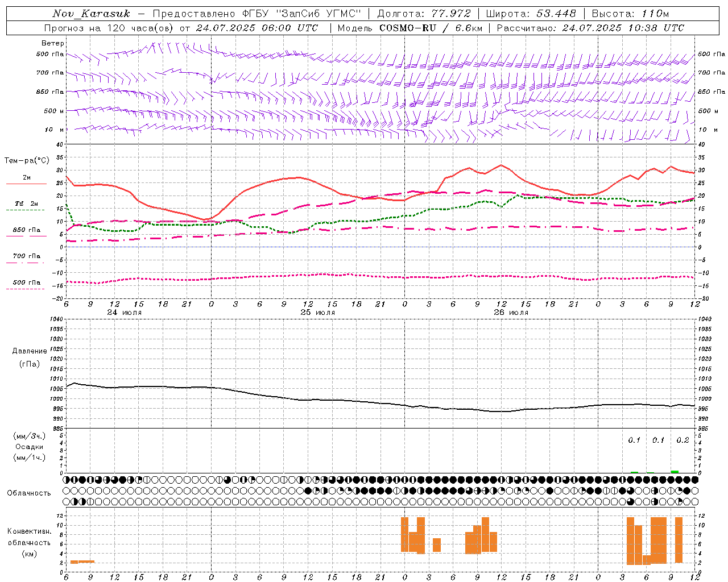Viewport: 728px width, 582px height.
Task: Click the (гПа) unit under Давление
Action: click(x=30, y=364)
